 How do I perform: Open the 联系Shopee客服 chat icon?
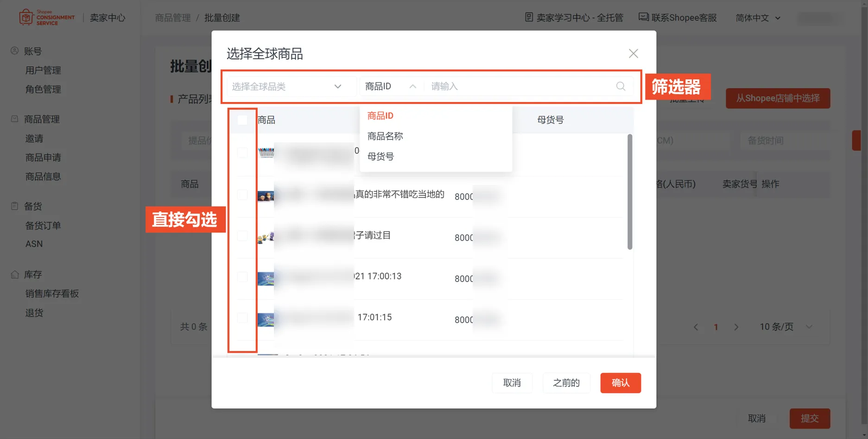pos(644,17)
